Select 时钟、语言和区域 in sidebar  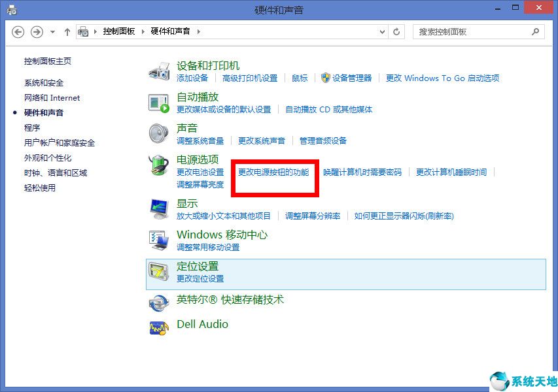[56, 172]
